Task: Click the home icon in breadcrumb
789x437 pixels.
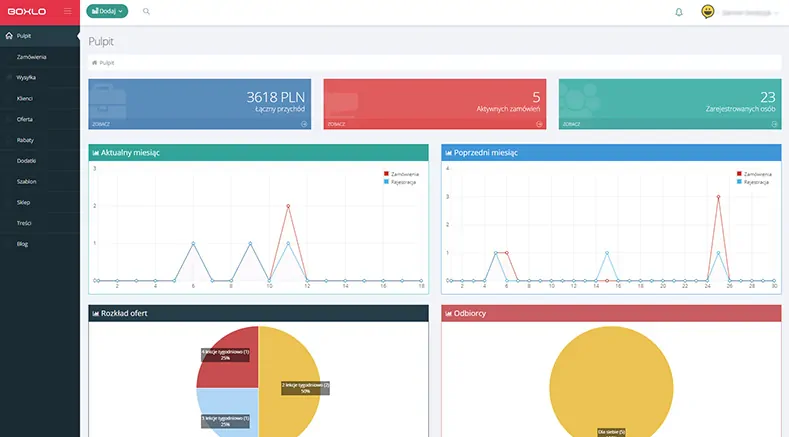Action: (95, 62)
